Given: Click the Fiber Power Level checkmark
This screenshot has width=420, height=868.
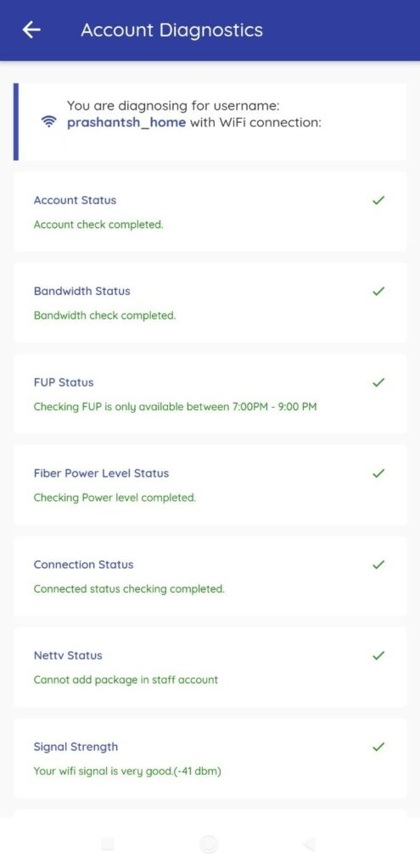Looking at the screenshot, I should pos(378,473).
